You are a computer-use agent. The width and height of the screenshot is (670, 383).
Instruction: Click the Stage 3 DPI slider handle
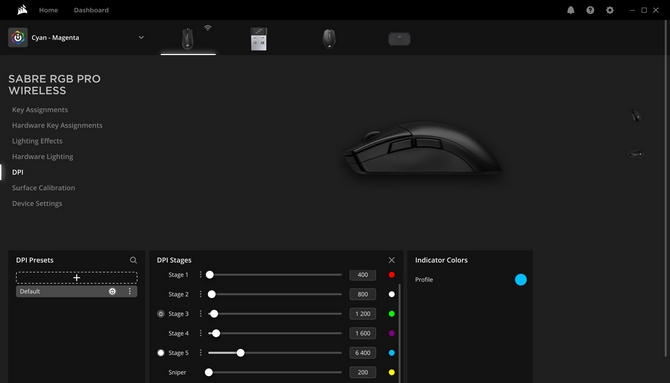pos(214,314)
